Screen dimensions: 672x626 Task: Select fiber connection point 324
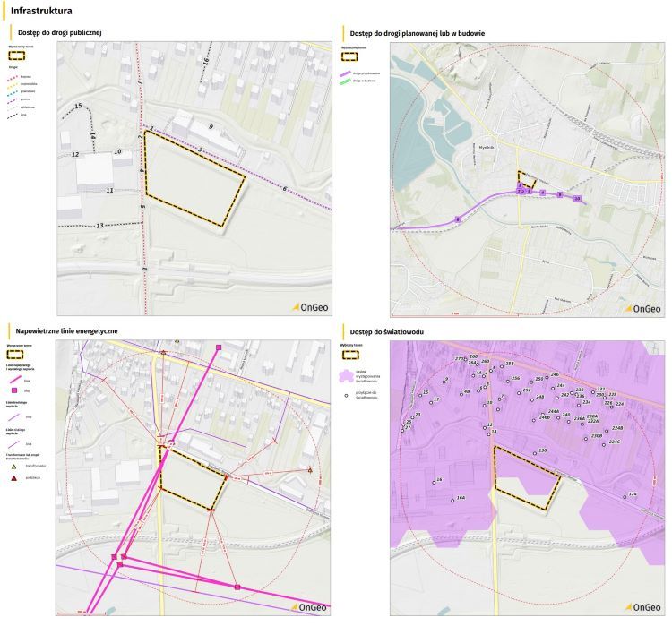click(x=626, y=497)
